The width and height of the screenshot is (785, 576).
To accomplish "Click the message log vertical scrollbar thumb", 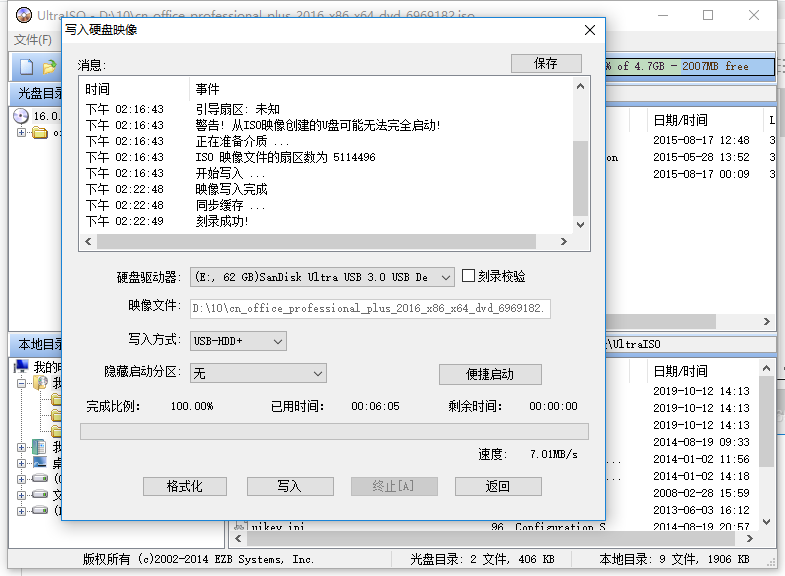I will (580, 178).
